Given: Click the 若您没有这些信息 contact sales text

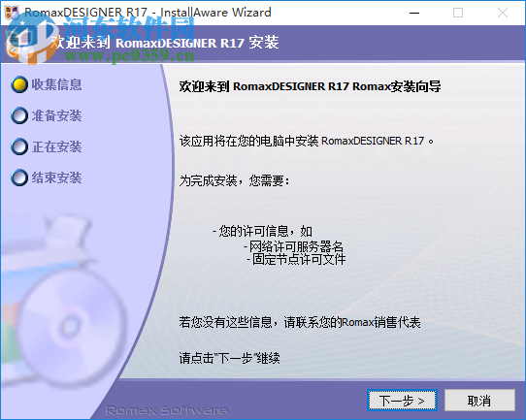Looking at the screenshot, I should (300, 322).
